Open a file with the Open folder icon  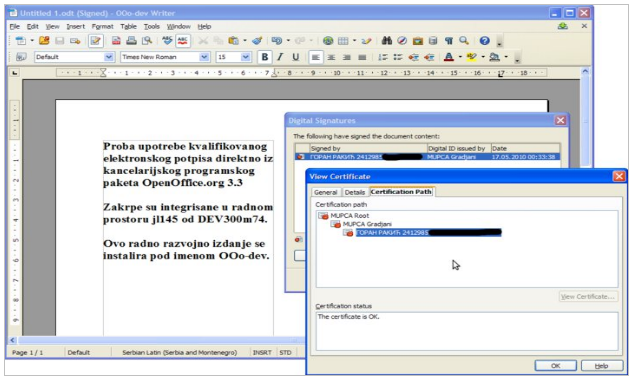(44, 41)
